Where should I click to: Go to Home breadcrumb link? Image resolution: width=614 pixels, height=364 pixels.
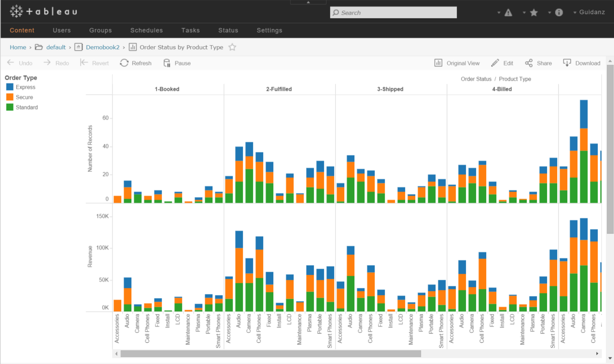(x=18, y=47)
